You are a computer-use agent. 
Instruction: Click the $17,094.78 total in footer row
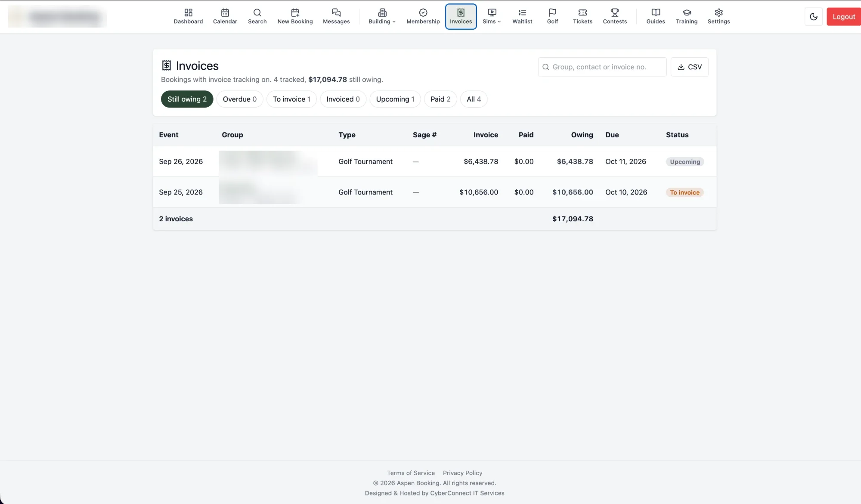tap(573, 219)
